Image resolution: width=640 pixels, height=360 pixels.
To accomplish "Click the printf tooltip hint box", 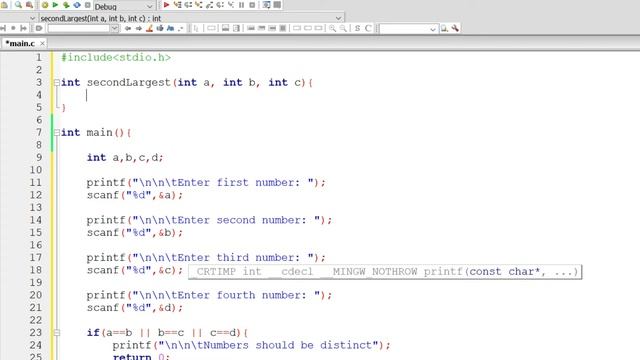I will pyautogui.click(x=385, y=272).
